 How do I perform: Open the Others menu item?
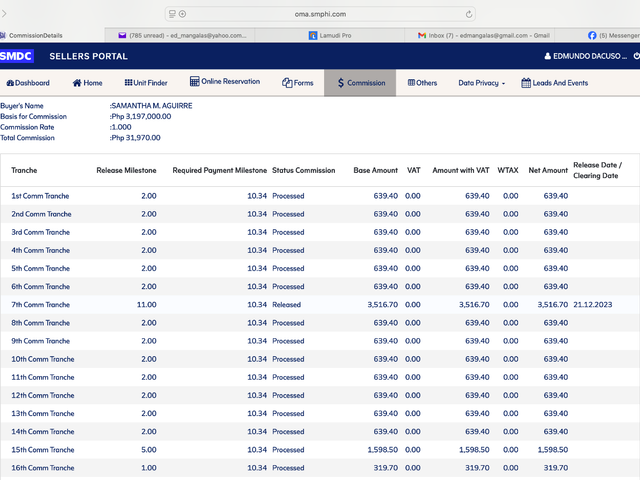[x=422, y=83]
